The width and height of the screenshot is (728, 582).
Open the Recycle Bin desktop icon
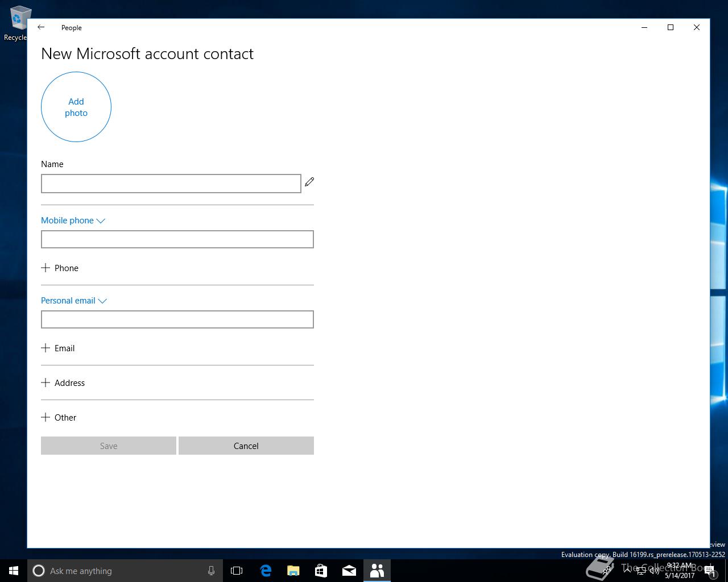click(16, 23)
